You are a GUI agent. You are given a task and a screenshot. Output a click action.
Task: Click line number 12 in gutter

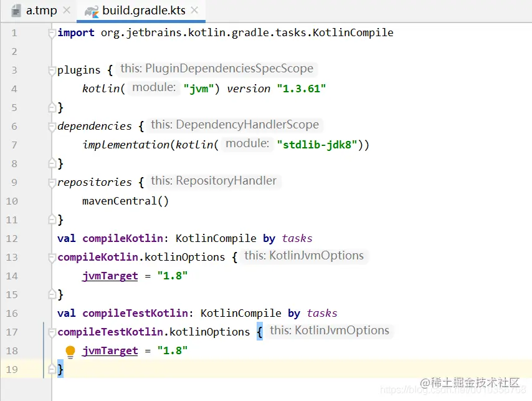coord(12,239)
